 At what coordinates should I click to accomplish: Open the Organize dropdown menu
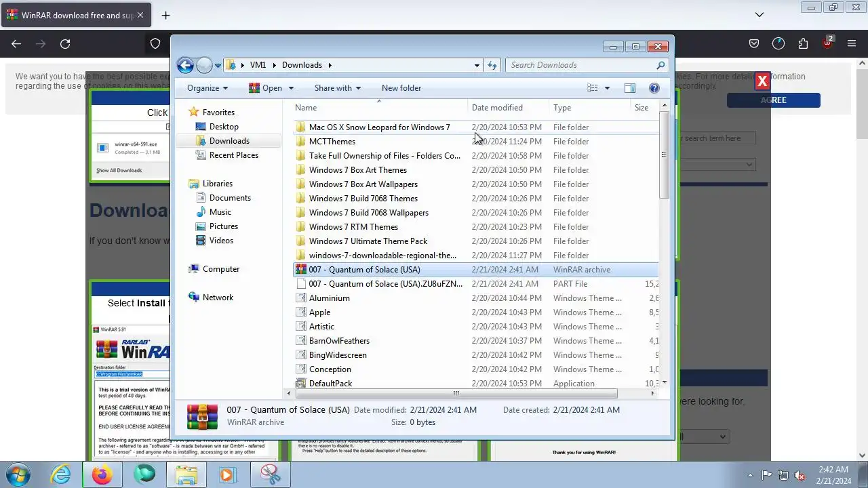coord(208,88)
